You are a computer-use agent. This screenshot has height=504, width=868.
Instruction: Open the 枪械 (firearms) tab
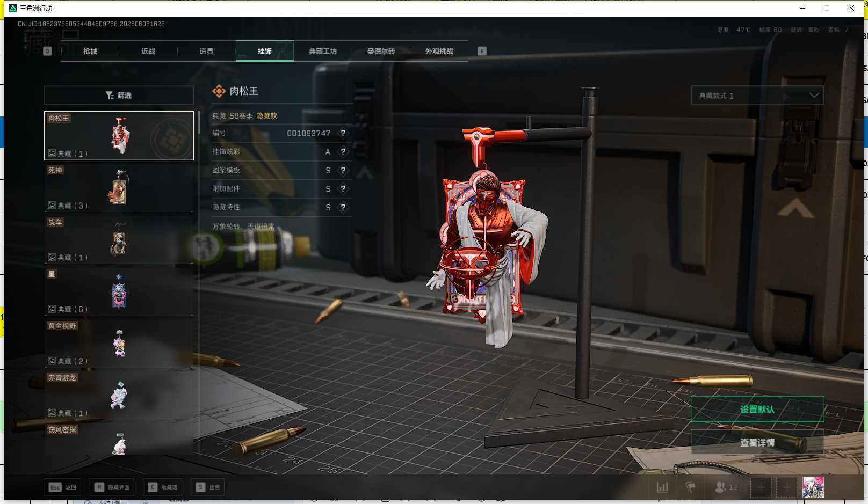point(90,51)
